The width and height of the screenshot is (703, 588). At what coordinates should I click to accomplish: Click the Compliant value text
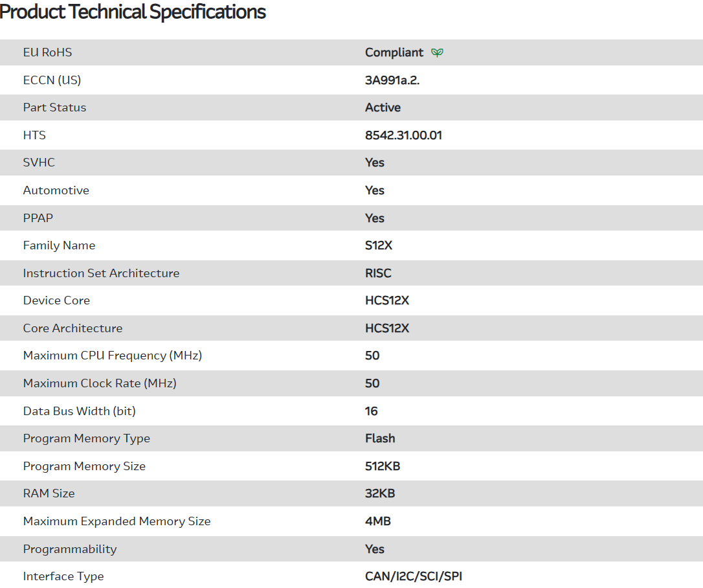(394, 52)
